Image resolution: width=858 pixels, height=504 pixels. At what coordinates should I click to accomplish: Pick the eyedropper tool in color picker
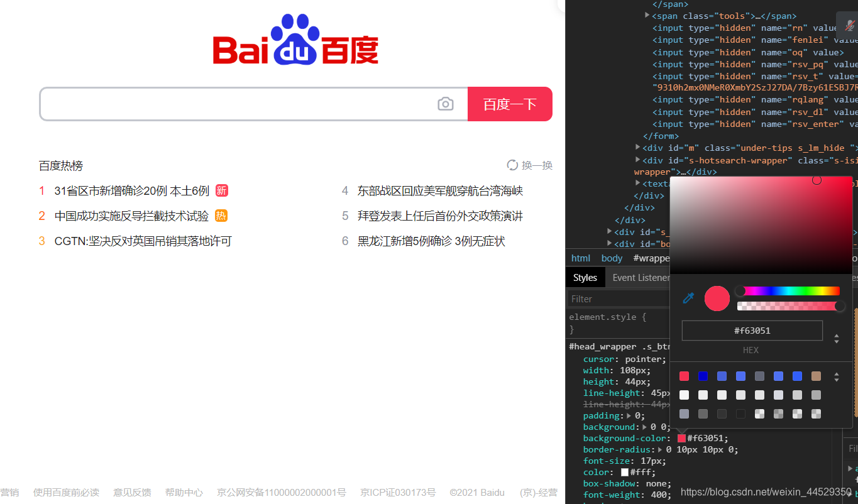point(688,298)
